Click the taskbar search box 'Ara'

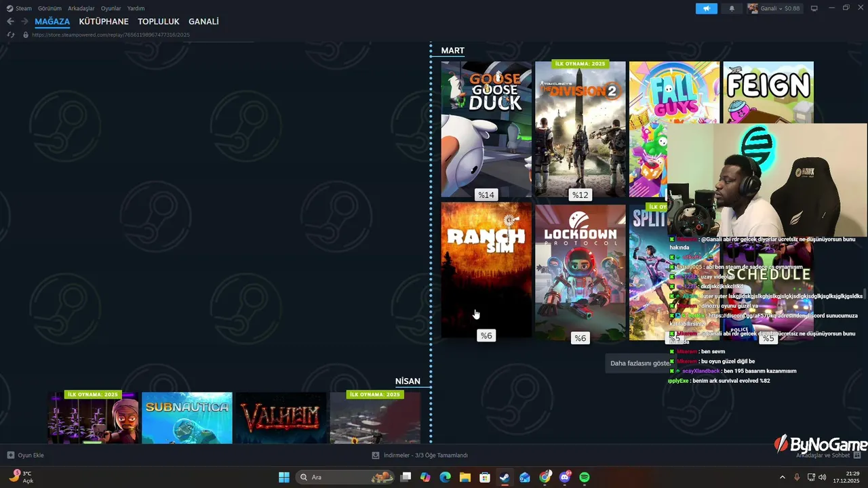[x=346, y=477]
